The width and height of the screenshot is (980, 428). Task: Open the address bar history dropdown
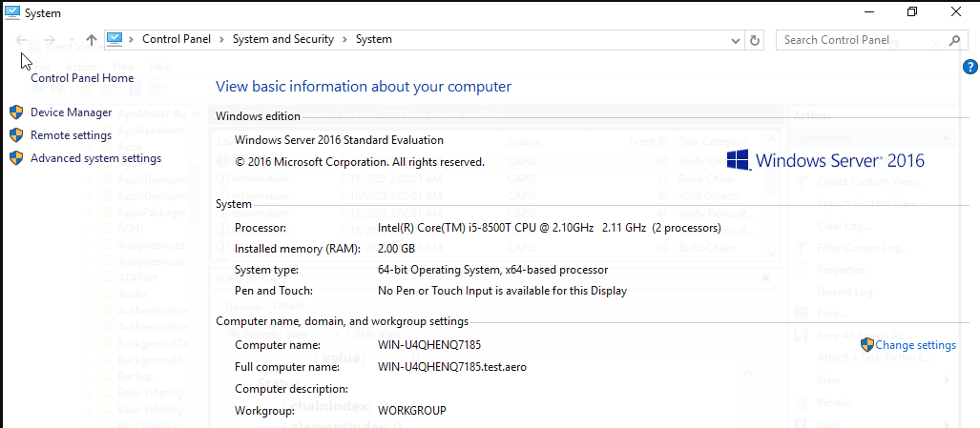coord(736,40)
